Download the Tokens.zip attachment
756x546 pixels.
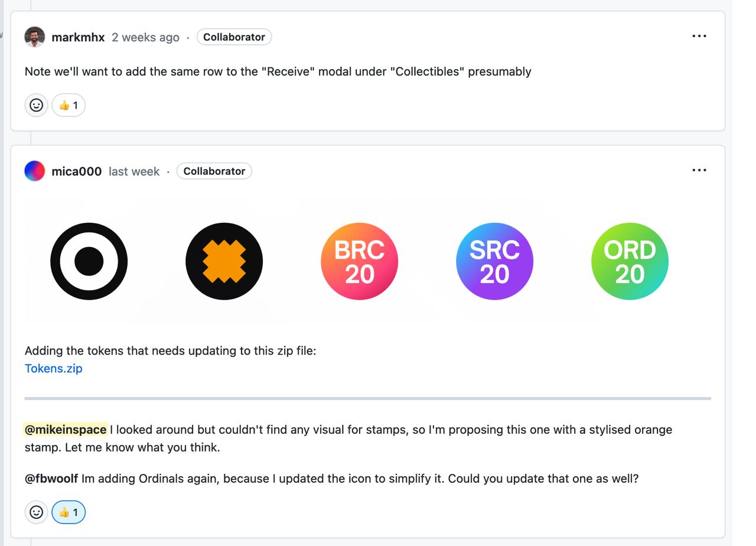click(x=54, y=368)
